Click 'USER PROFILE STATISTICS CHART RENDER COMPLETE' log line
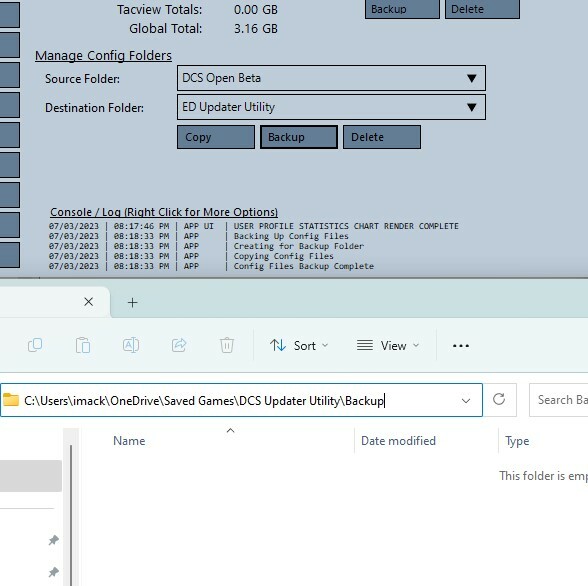The height and width of the screenshot is (586, 588). [346, 226]
